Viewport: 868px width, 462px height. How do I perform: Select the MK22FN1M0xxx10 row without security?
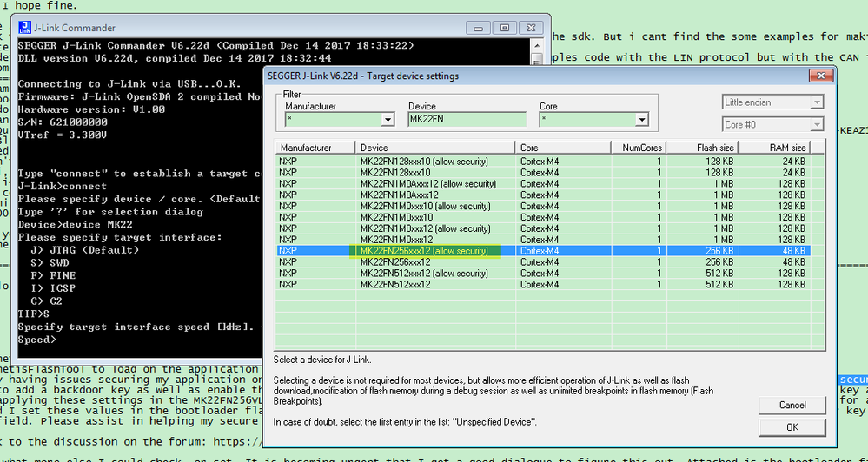[543, 217]
